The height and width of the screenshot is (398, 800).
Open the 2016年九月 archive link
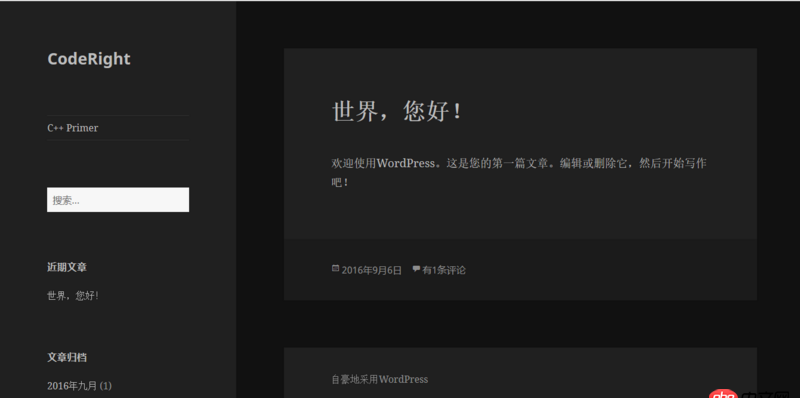click(x=72, y=386)
